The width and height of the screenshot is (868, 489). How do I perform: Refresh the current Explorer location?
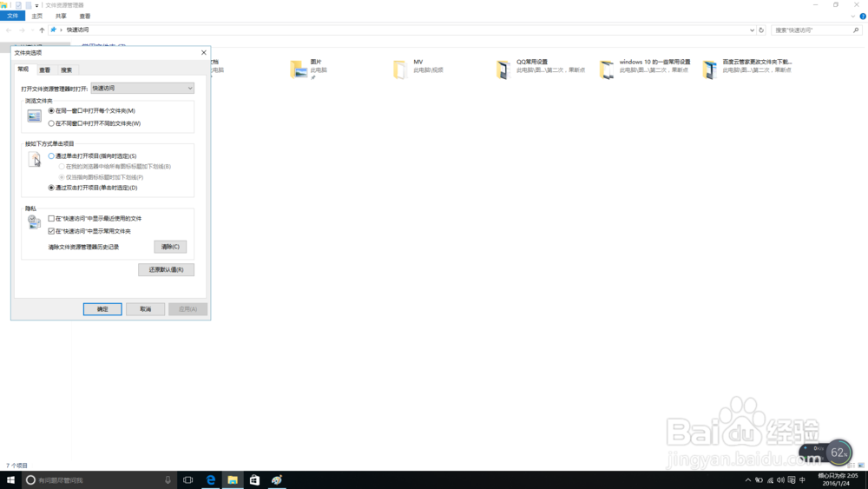tap(761, 30)
